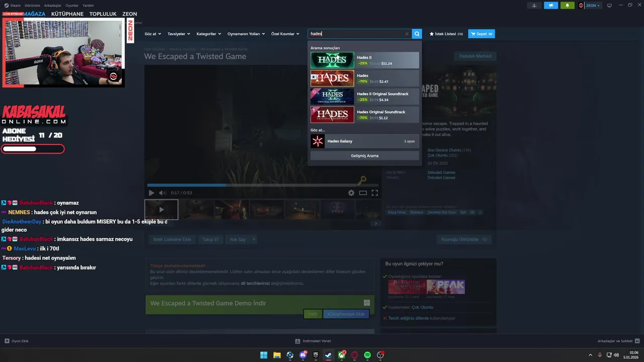The height and width of the screenshot is (362, 644).
Task: Click the Kaçış Odası tag
Action: coord(397,212)
